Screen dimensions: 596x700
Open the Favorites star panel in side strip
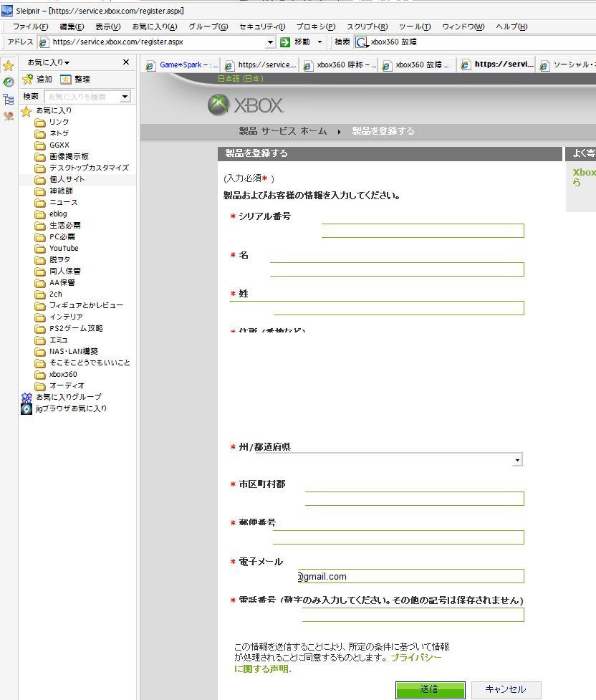pyautogui.click(x=9, y=66)
